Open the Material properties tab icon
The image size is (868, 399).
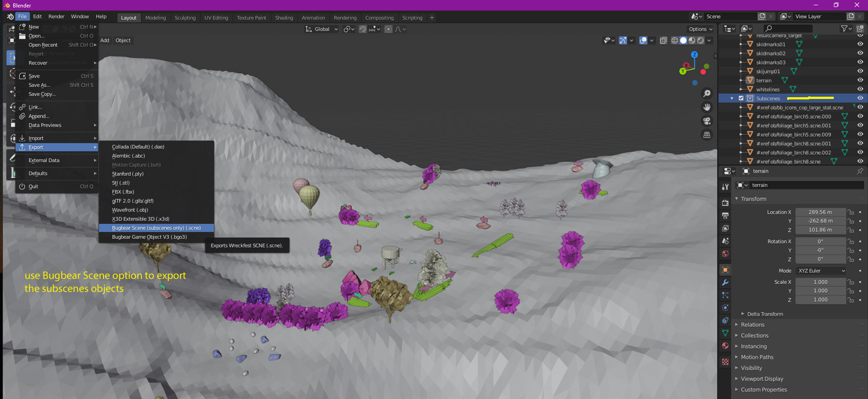(725, 346)
